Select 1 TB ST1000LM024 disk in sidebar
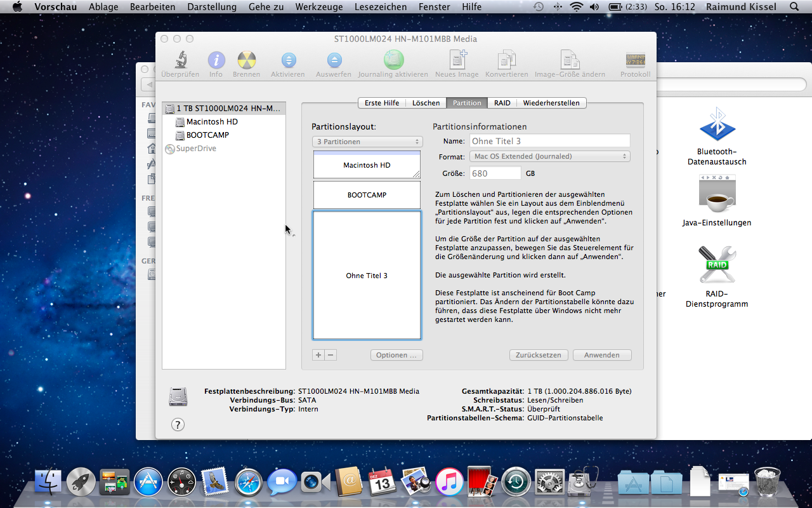Image resolution: width=812 pixels, height=508 pixels. [224, 109]
